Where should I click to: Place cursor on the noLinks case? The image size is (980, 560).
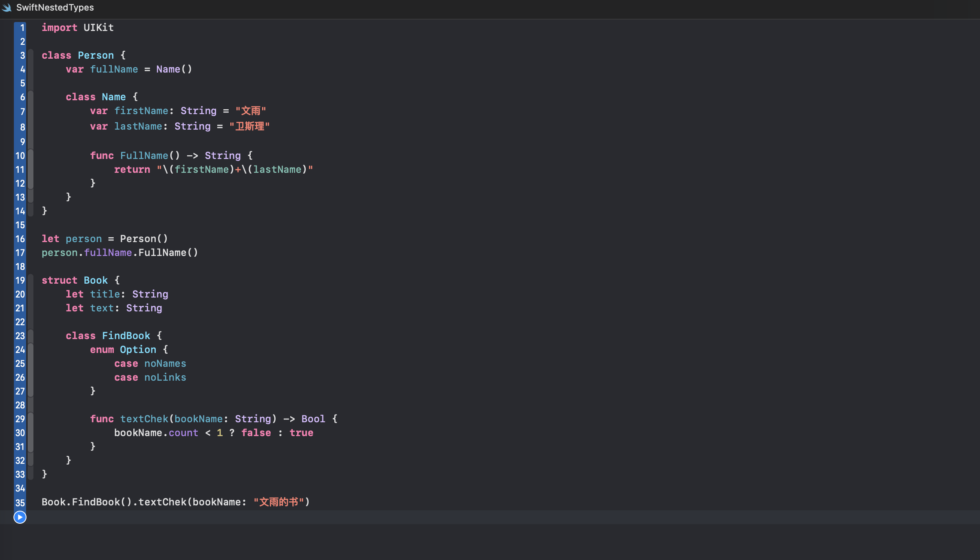click(x=165, y=377)
